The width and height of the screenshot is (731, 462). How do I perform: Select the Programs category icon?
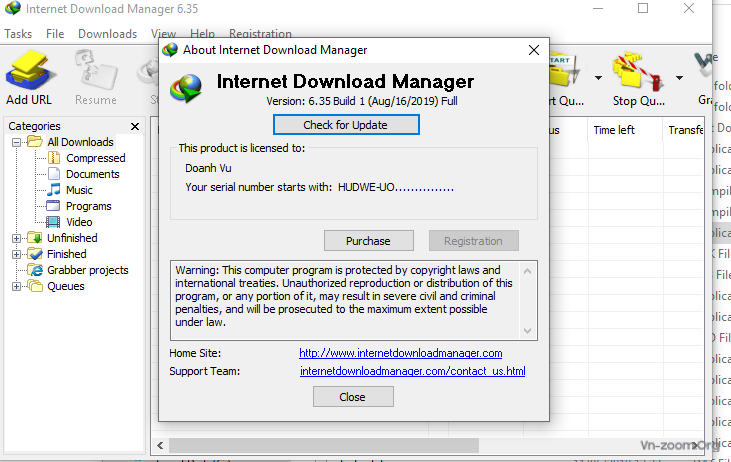54,206
